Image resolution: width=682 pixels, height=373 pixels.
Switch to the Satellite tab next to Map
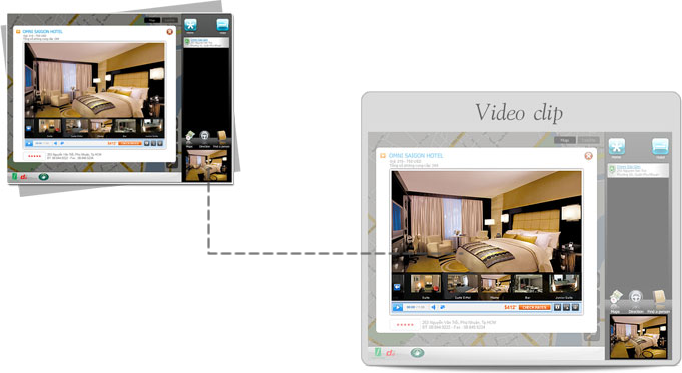(588, 140)
